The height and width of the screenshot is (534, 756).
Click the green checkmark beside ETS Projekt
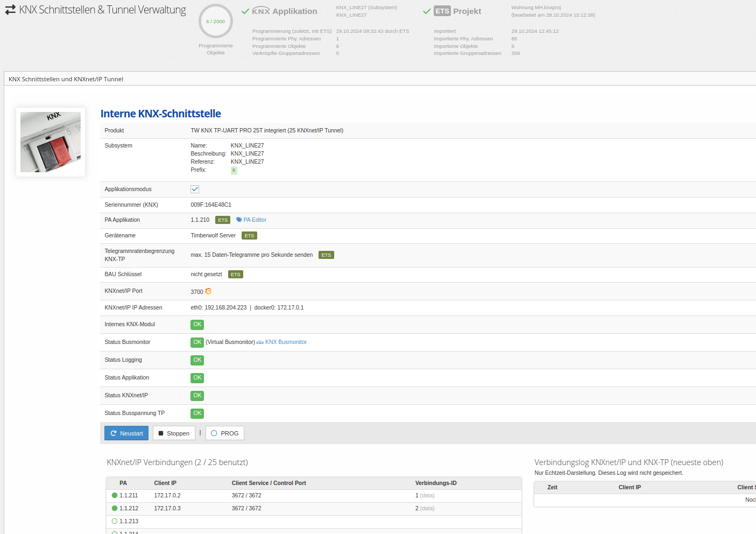(x=427, y=11)
